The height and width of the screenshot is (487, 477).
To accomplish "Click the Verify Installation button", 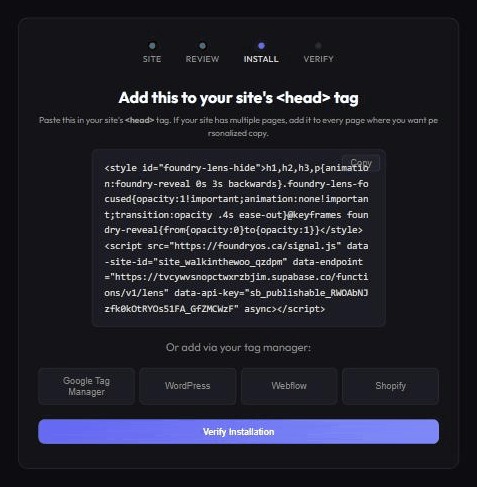I will (238, 432).
